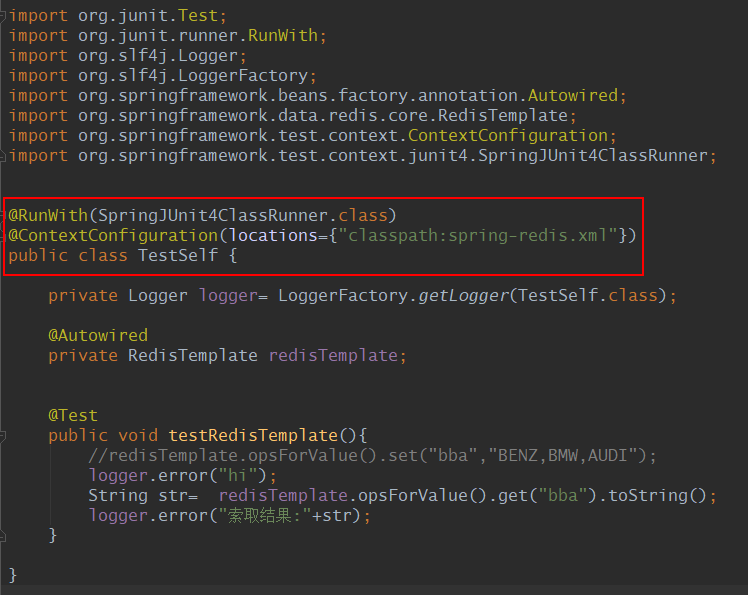Click 'Test' in the org.junit.Test import
748x595 pixels.
[197, 16]
